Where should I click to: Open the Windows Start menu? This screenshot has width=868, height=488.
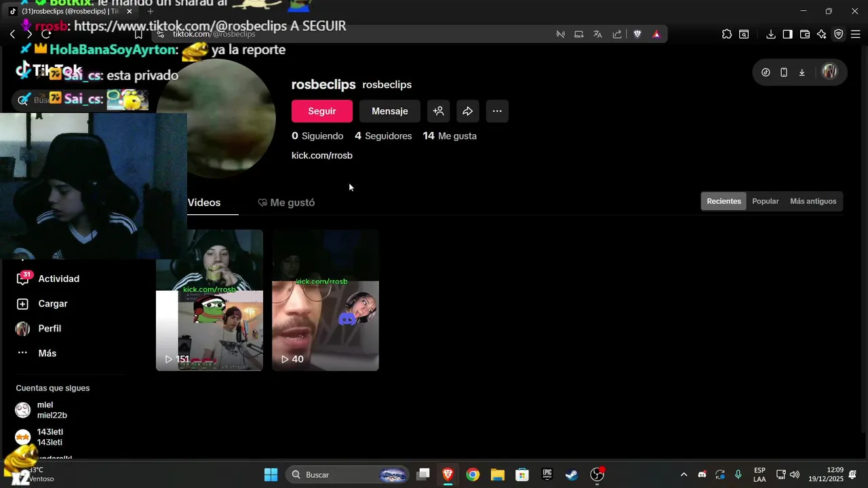click(x=271, y=474)
